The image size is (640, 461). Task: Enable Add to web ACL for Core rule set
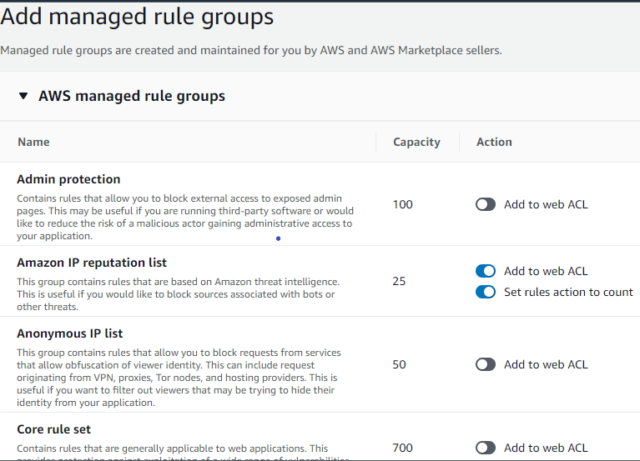coord(485,448)
